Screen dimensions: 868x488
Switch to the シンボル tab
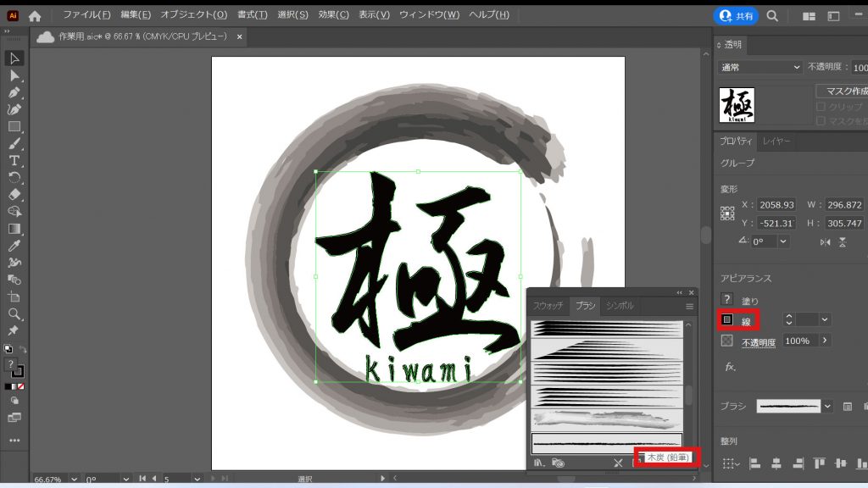(620, 305)
